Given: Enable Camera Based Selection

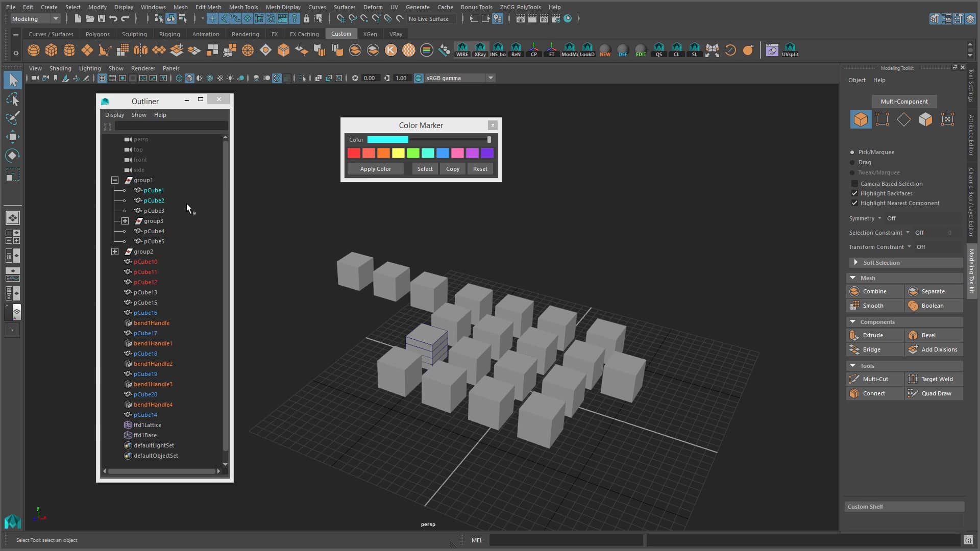Looking at the screenshot, I should click(855, 184).
